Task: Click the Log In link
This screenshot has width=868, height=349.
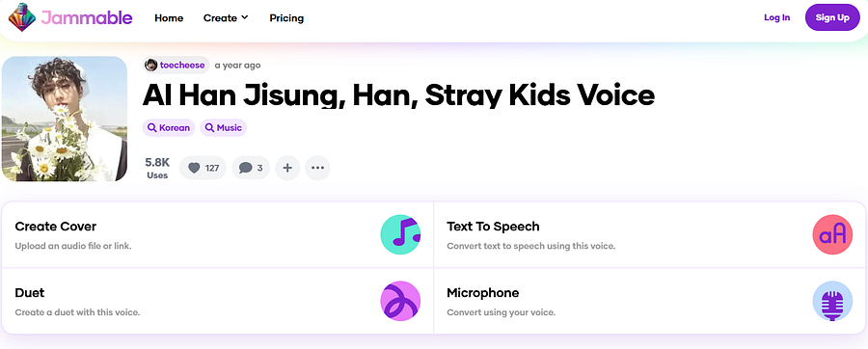Action: (x=776, y=17)
